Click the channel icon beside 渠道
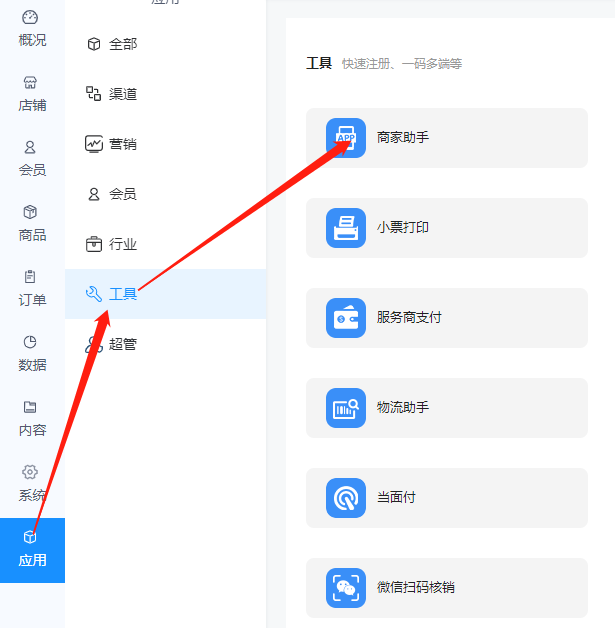The image size is (615, 628). point(94,94)
